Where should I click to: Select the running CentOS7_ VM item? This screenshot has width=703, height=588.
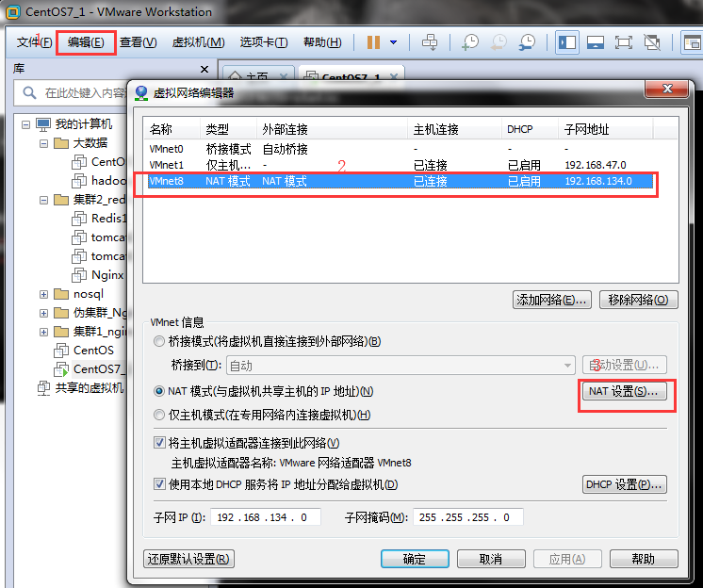90,368
